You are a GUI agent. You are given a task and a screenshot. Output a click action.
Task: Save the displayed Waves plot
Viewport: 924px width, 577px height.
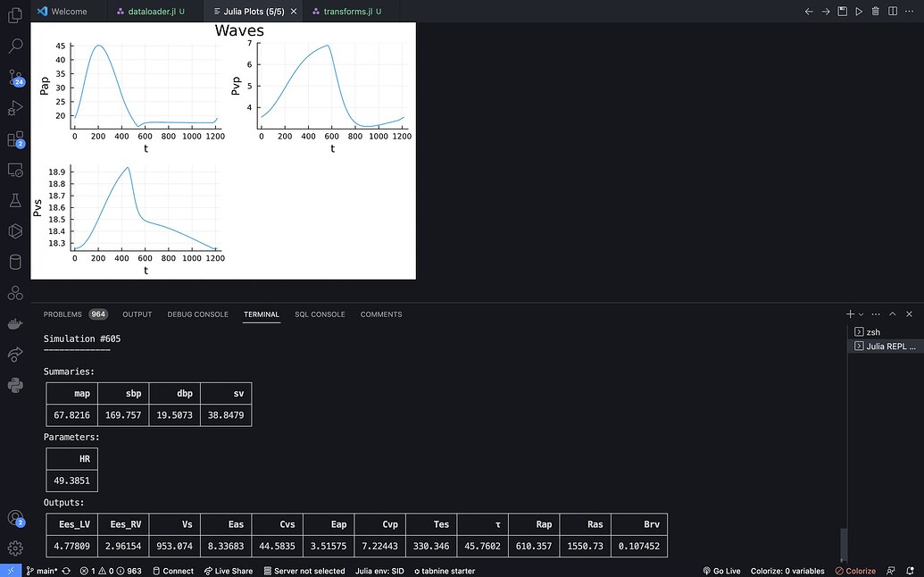coord(842,11)
